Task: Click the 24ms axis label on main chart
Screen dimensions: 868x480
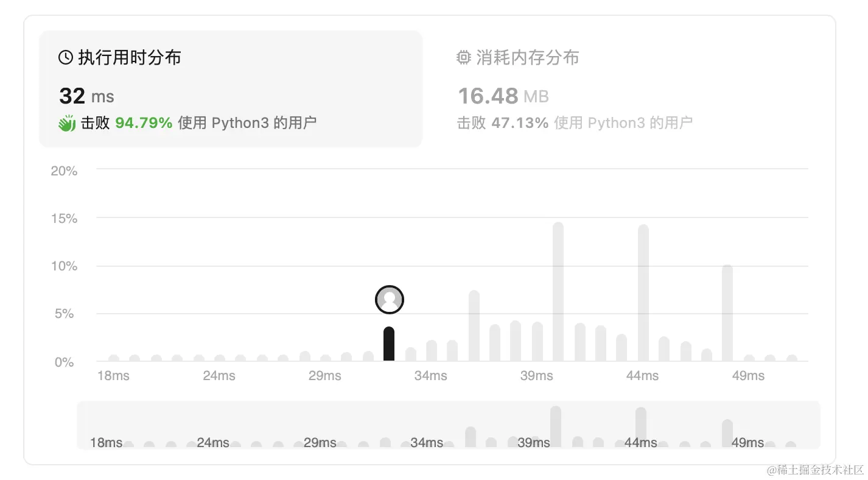Action: click(219, 376)
